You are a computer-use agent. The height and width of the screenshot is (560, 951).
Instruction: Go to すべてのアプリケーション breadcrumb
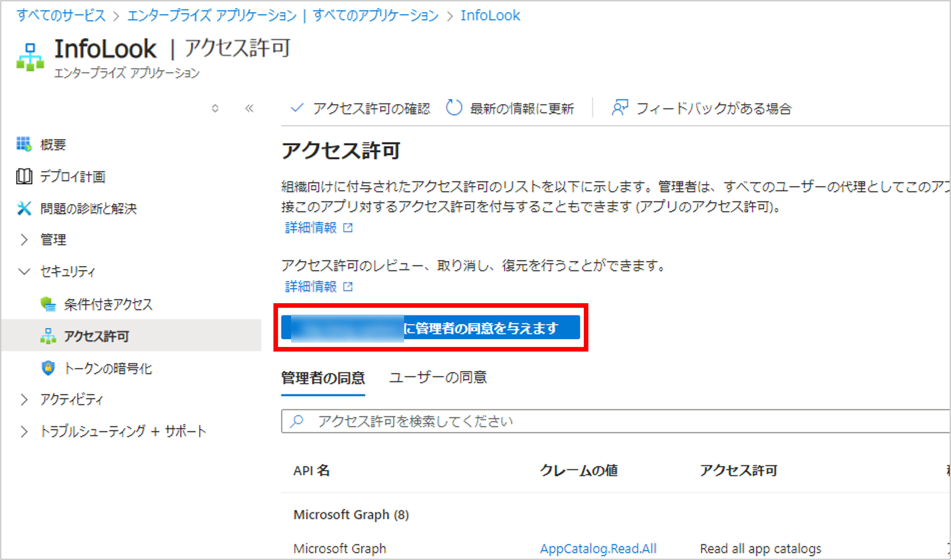376,15
